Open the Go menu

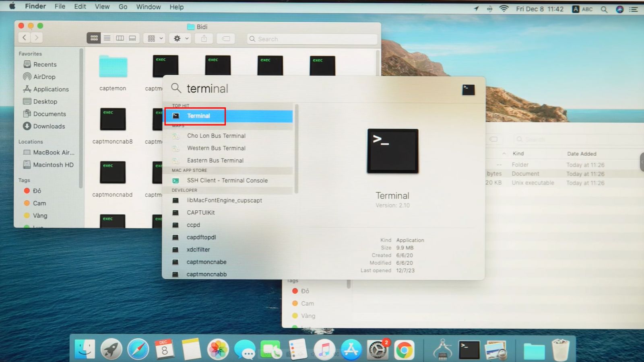tap(123, 7)
